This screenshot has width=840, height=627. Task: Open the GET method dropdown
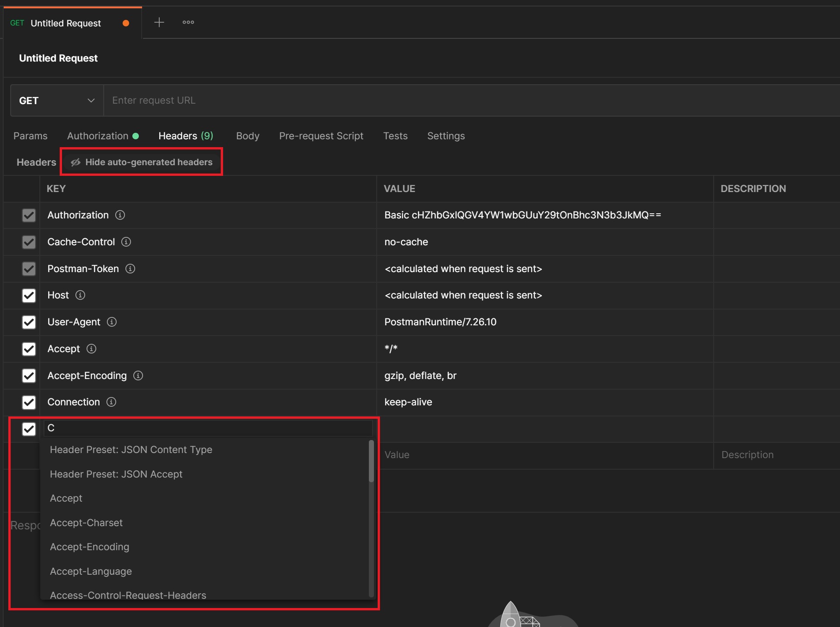pyautogui.click(x=56, y=100)
